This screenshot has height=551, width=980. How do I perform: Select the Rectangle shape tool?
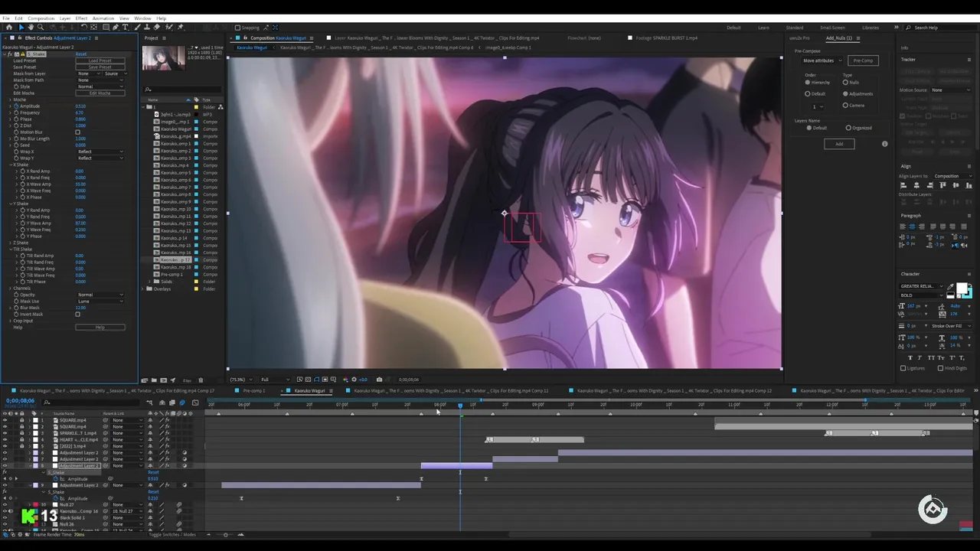(x=106, y=27)
